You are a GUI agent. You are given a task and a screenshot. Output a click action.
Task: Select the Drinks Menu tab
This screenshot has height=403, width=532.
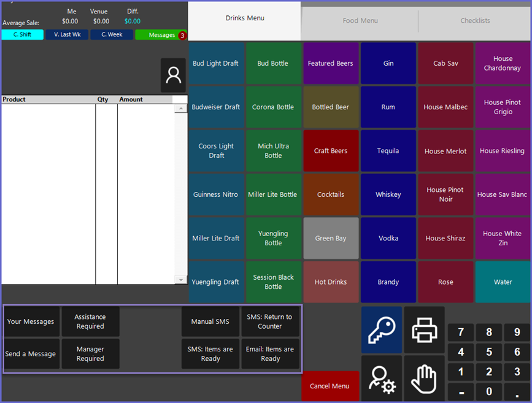[244, 18]
